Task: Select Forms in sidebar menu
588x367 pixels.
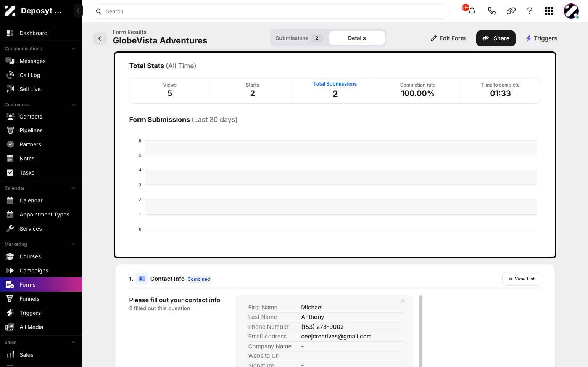Action: coord(41,285)
